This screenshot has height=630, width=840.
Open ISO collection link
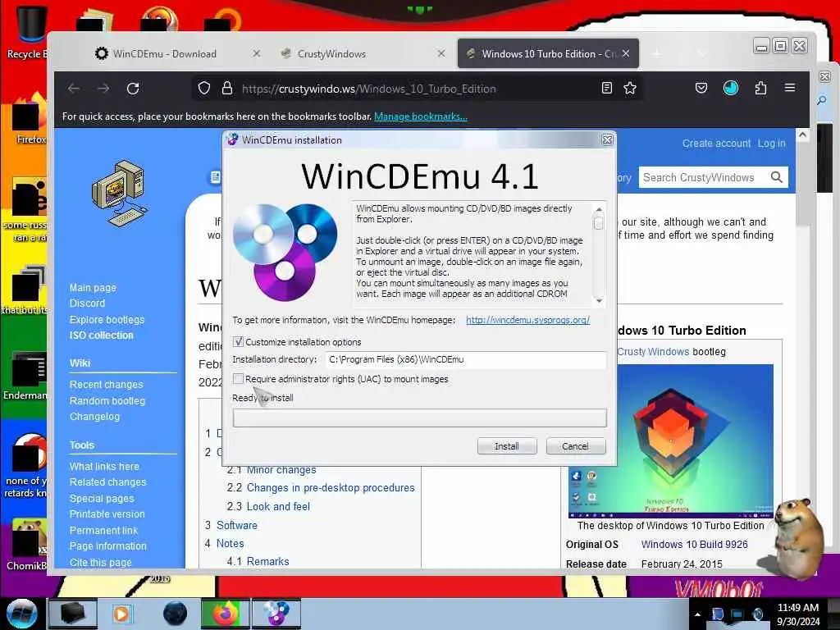(101, 336)
